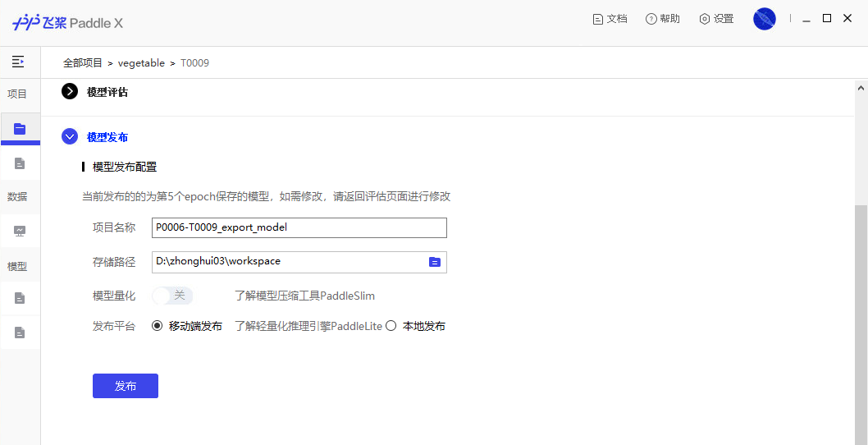Screen dimensions: 868x445
Task: Click the 项目名称 input field
Action: (299, 227)
